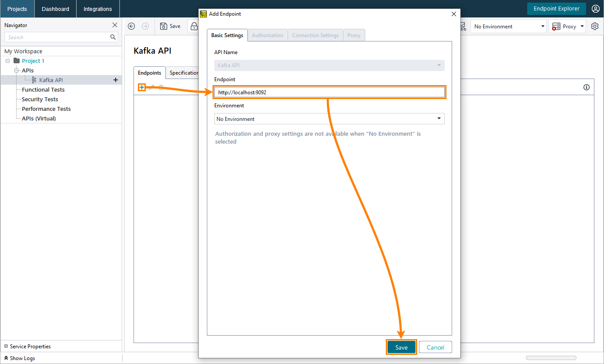Open application settings via the gear icon

[594, 26]
